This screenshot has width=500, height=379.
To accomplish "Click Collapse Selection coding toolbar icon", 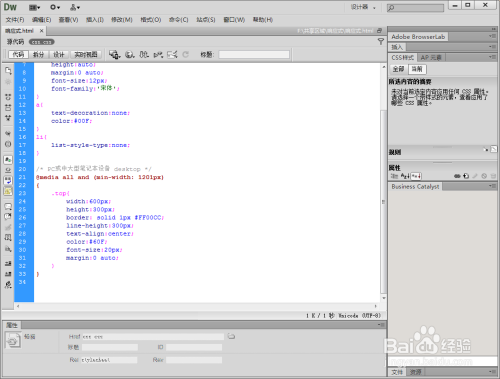I will point(8,107).
